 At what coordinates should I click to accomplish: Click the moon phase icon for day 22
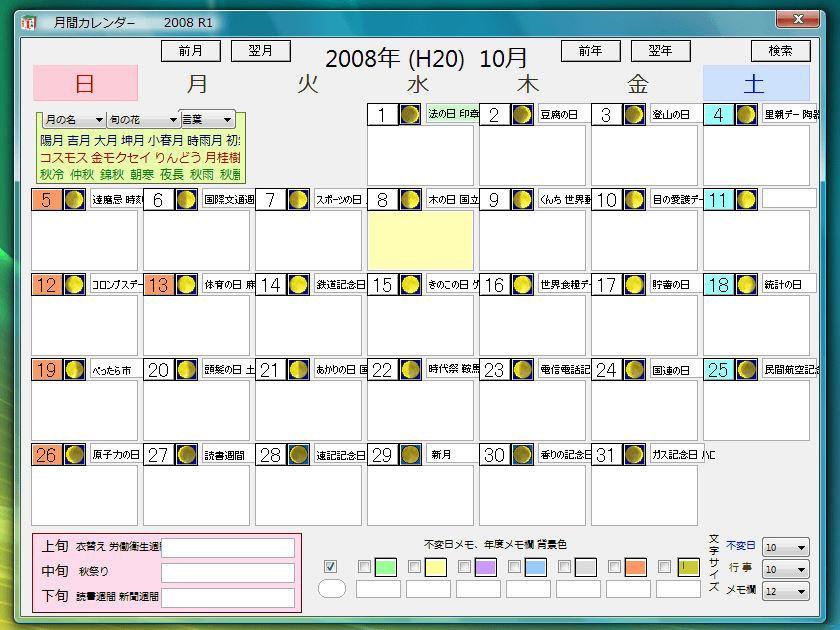pos(410,370)
